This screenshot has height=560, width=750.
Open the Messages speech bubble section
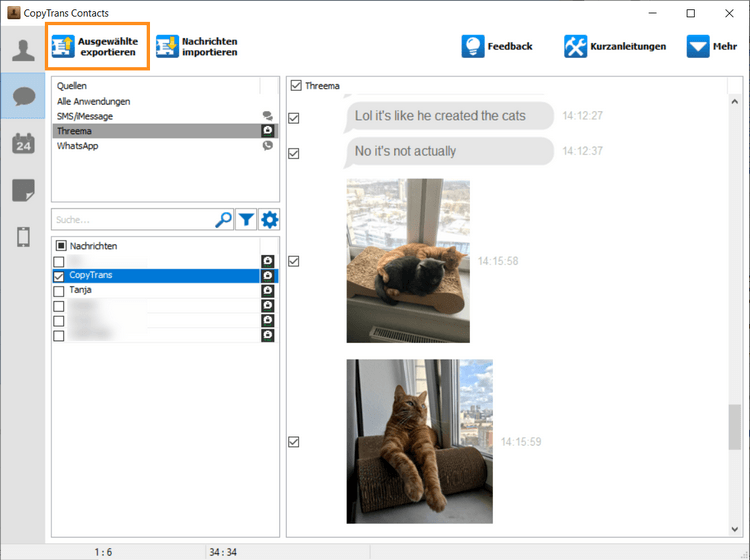[23, 96]
